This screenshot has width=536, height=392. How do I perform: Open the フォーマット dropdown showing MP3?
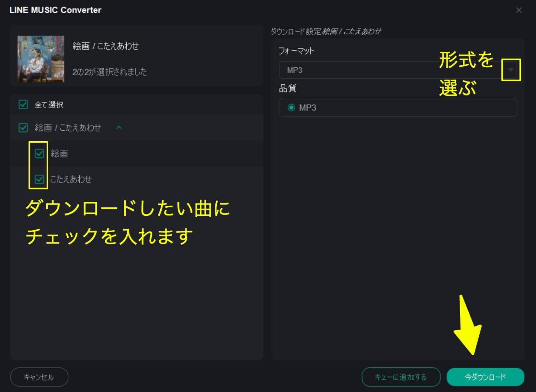click(398, 70)
